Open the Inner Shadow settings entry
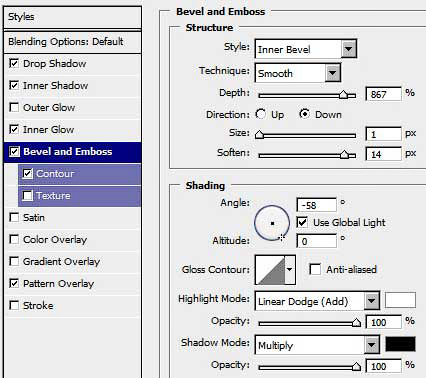 coord(55,85)
